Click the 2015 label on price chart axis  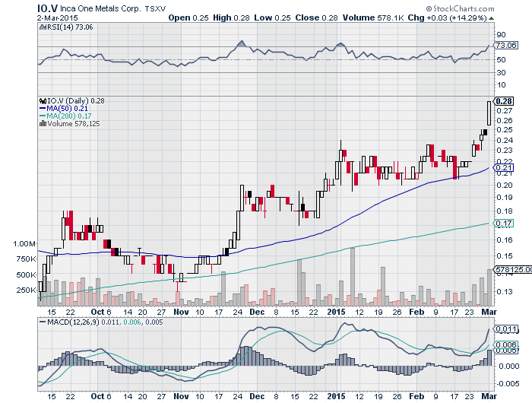[337, 312]
